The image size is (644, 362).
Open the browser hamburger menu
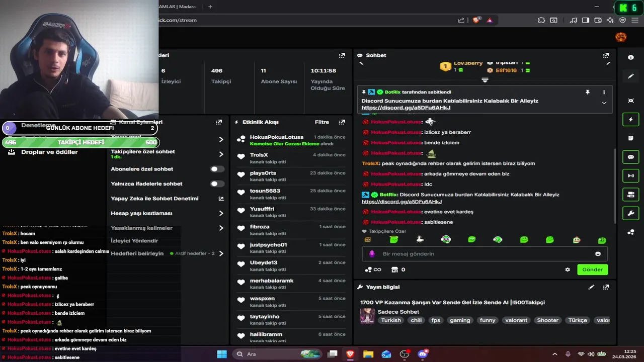point(635,20)
